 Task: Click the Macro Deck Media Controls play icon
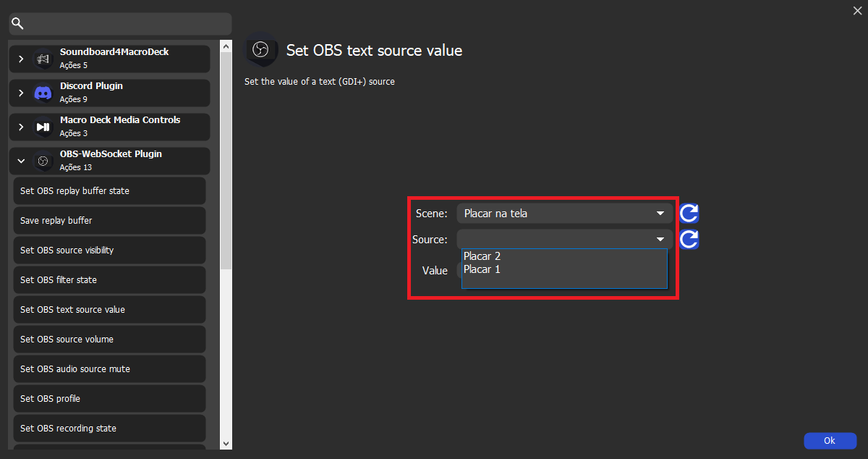tap(42, 126)
